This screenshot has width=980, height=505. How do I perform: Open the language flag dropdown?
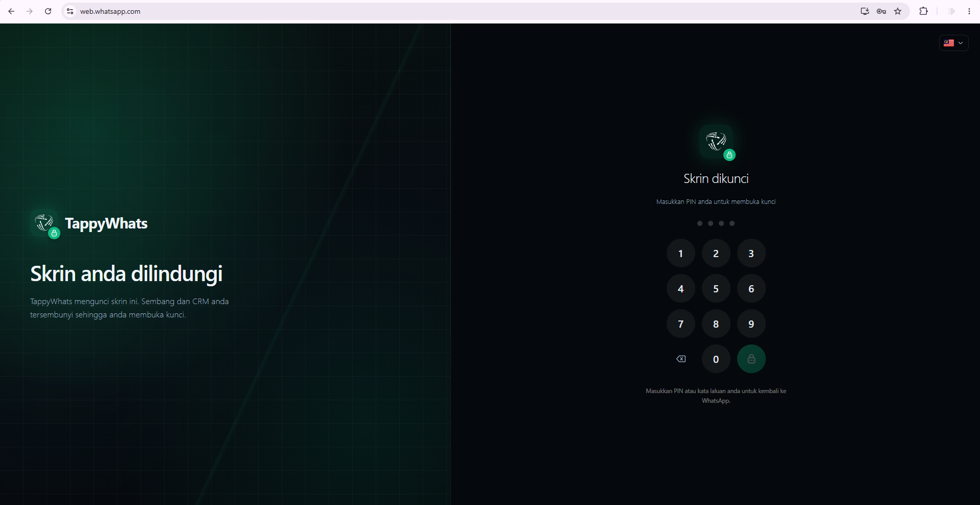(x=953, y=43)
